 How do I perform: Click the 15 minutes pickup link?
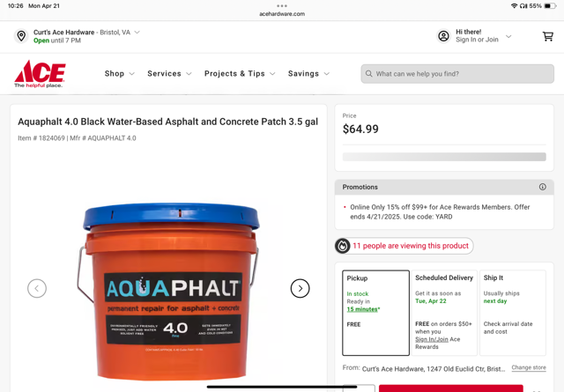click(x=362, y=309)
